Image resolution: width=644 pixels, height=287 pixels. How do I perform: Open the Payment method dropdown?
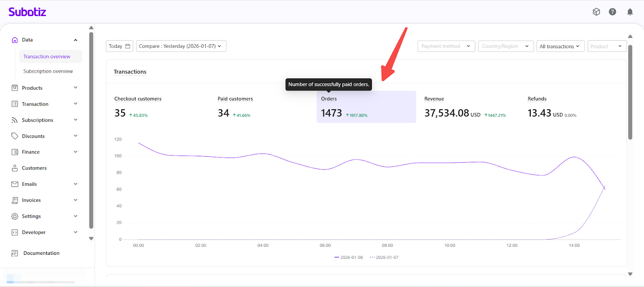[x=446, y=46]
